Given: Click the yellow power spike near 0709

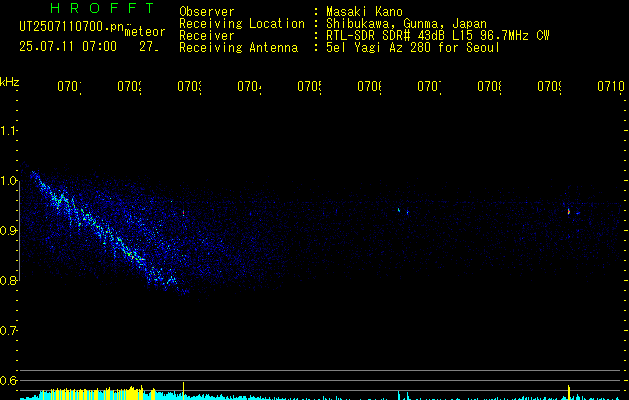Looking at the screenshot, I should tap(569, 392).
